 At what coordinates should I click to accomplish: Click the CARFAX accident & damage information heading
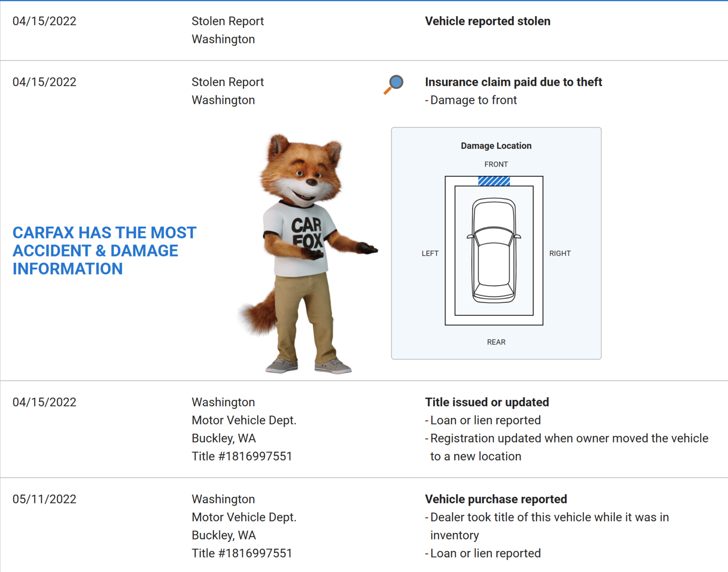pos(104,251)
